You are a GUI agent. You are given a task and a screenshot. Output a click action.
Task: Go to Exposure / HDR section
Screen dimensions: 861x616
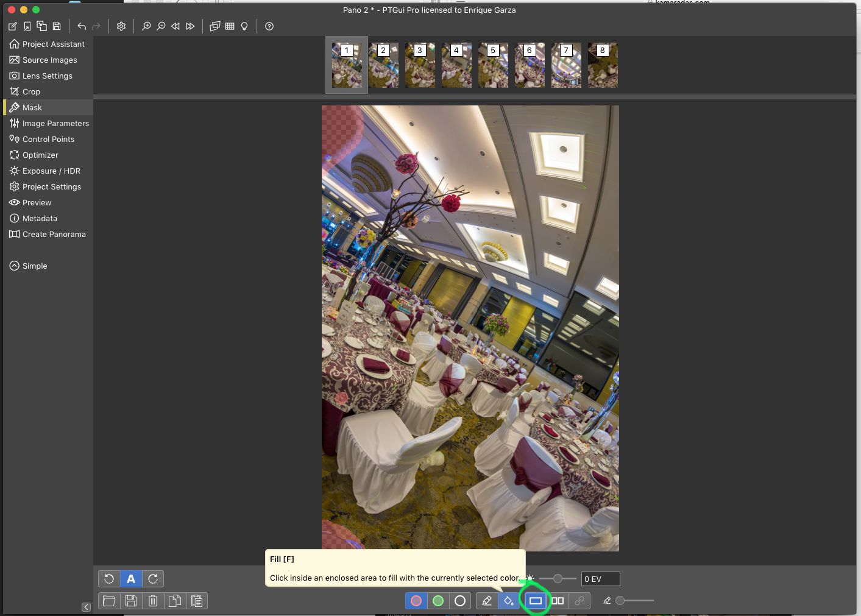[x=51, y=171]
